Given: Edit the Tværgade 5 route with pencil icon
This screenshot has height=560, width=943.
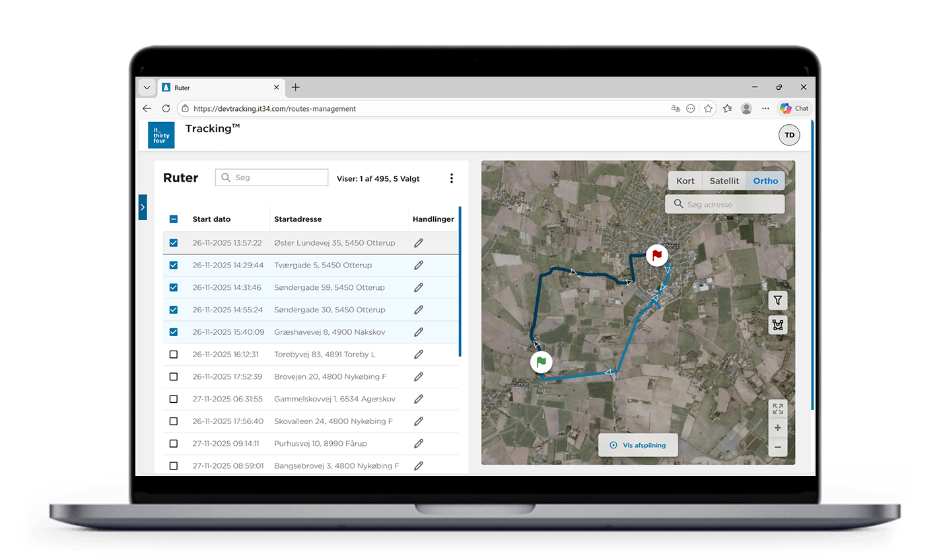Looking at the screenshot, I should pyautogui.click(x=419, y=265).
